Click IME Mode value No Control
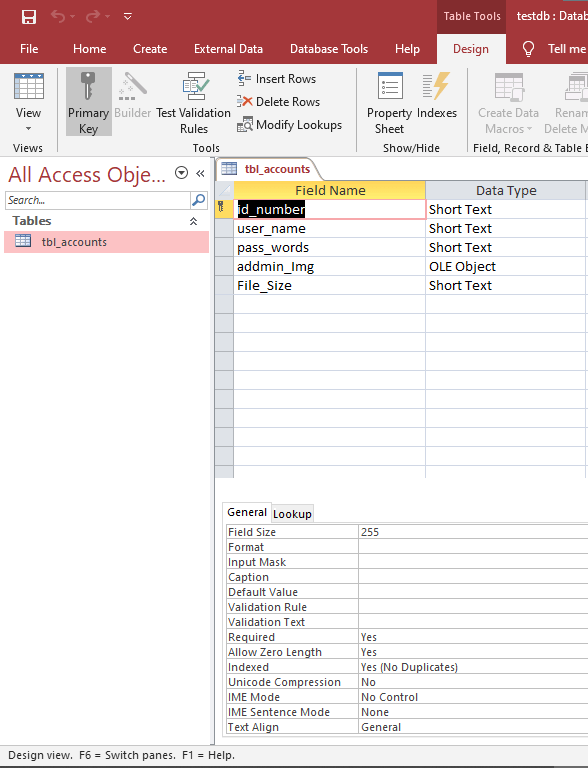The height and width of the screenshot is (768, 588). pos(473,697)
